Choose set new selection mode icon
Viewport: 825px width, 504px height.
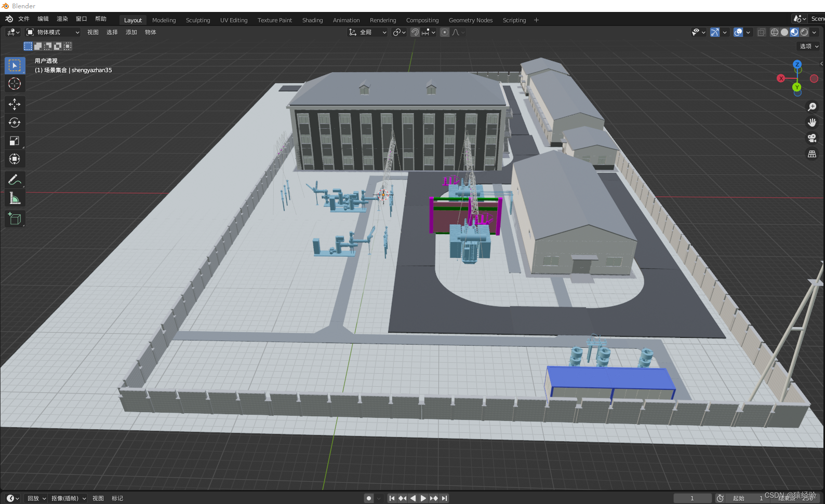28,46
